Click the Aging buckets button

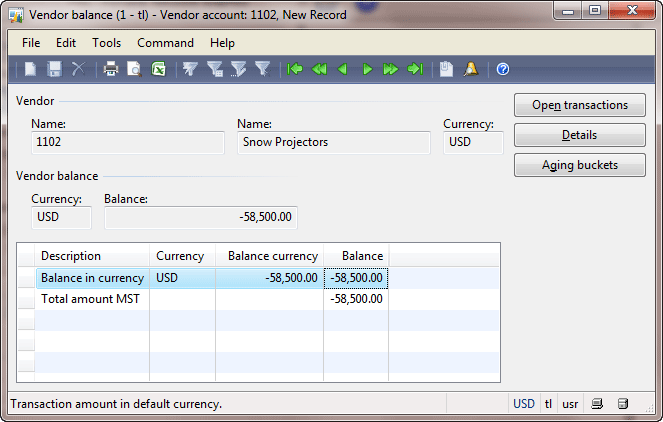point(580,165)
